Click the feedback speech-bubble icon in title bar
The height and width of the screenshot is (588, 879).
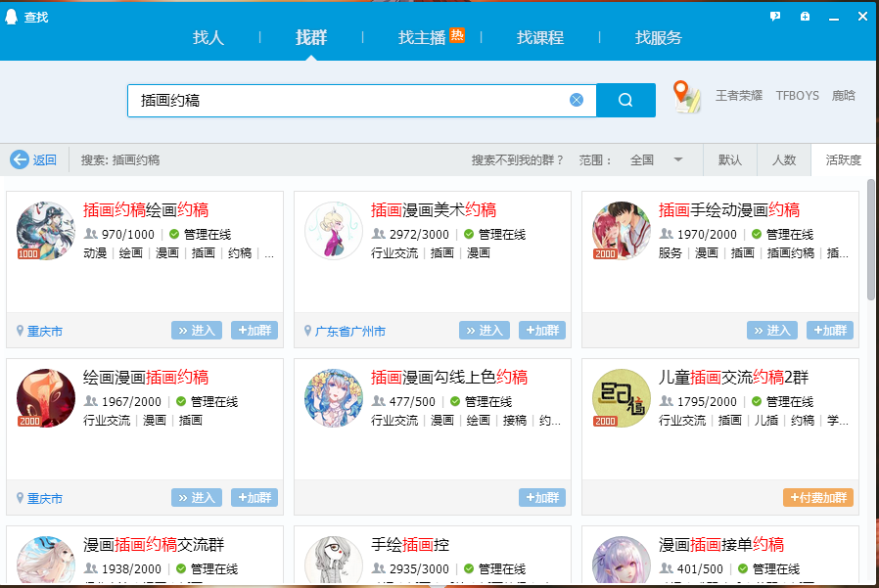774,16
